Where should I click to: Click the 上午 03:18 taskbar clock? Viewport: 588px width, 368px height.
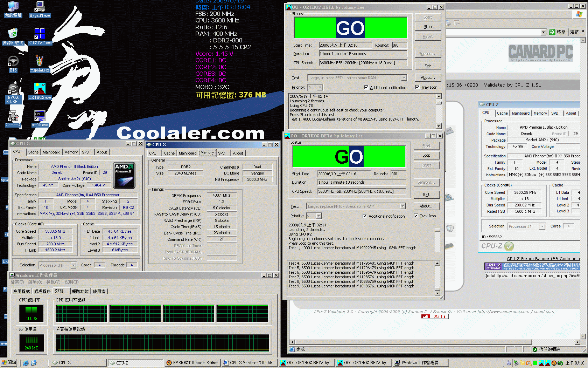pyautogui.click(x=575, y=363)
